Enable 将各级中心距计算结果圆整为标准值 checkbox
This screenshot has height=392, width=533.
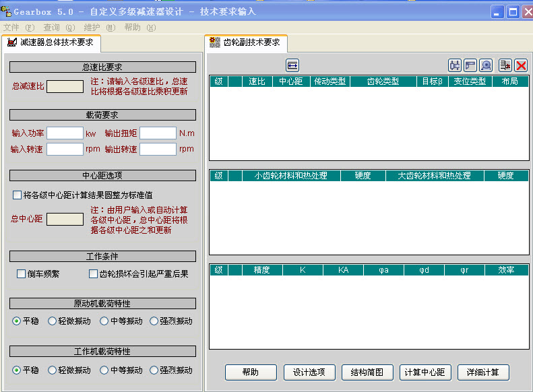tap(17, 195)
